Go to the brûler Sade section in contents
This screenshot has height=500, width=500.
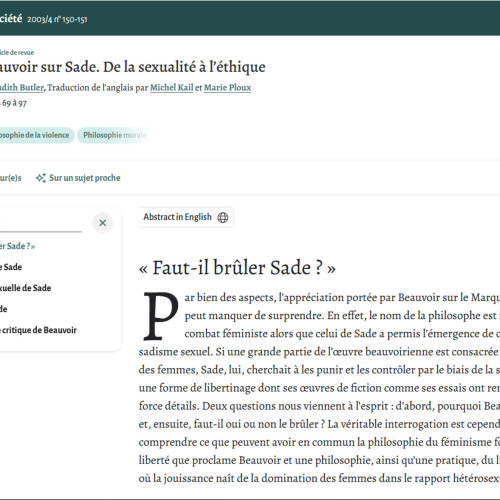(x=17, y=246)
